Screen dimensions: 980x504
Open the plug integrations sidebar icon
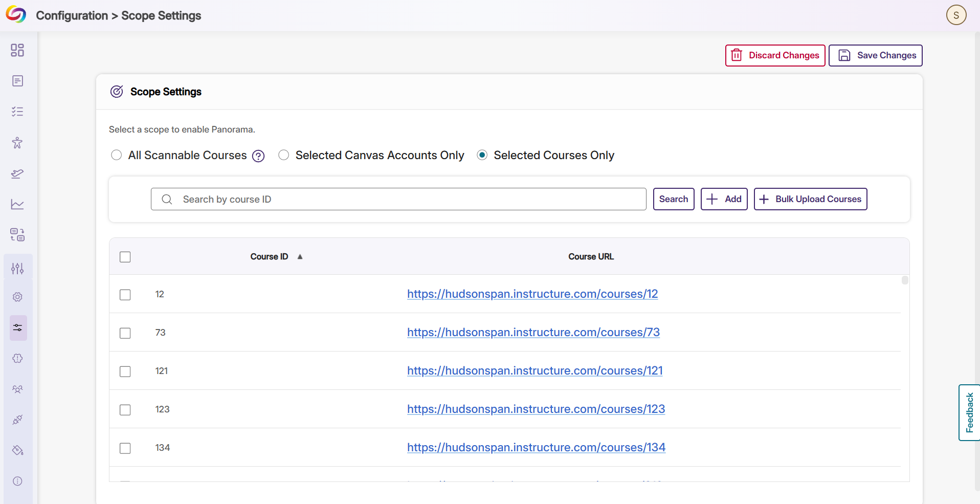[17, 420]
